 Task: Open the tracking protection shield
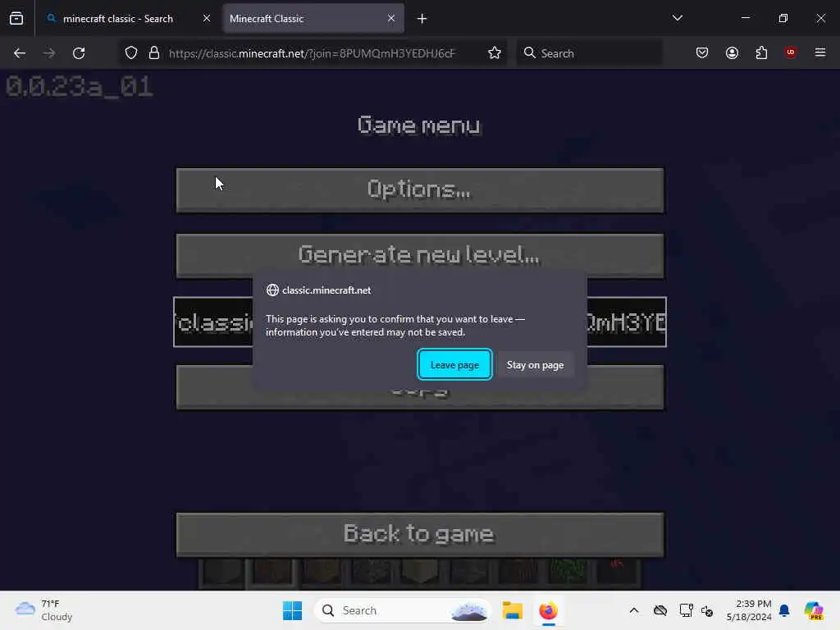point(131,53)
